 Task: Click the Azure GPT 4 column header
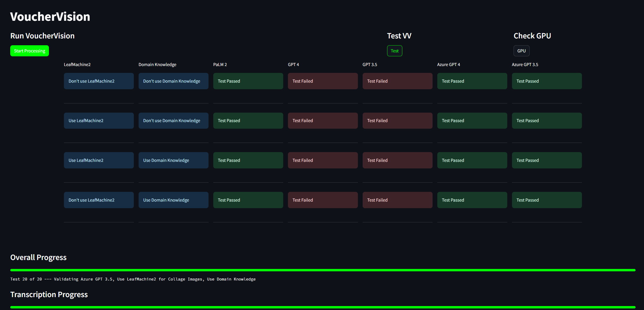tap(448, 64)
